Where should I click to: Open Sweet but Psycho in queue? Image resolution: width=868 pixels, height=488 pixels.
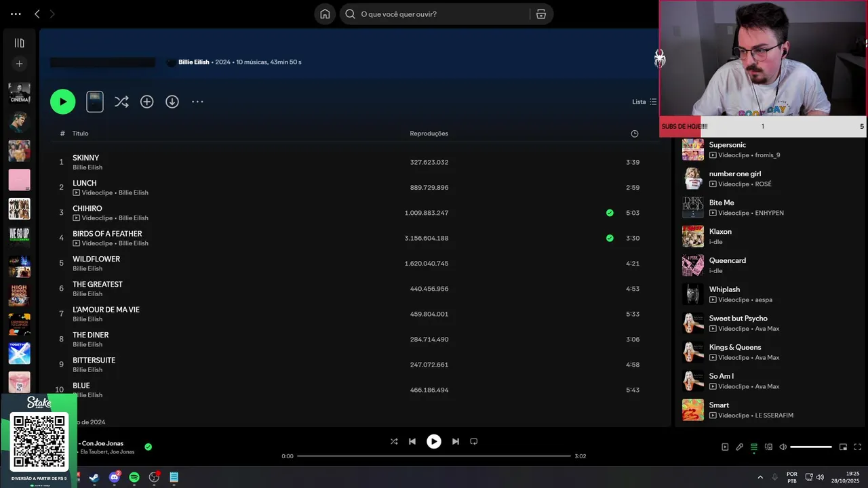pos(738,319)
